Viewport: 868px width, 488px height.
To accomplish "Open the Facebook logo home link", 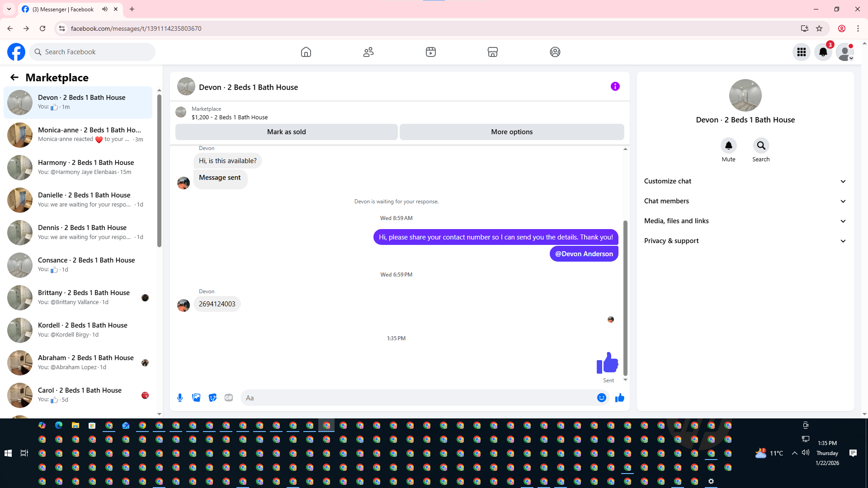I will click(16, 52).
